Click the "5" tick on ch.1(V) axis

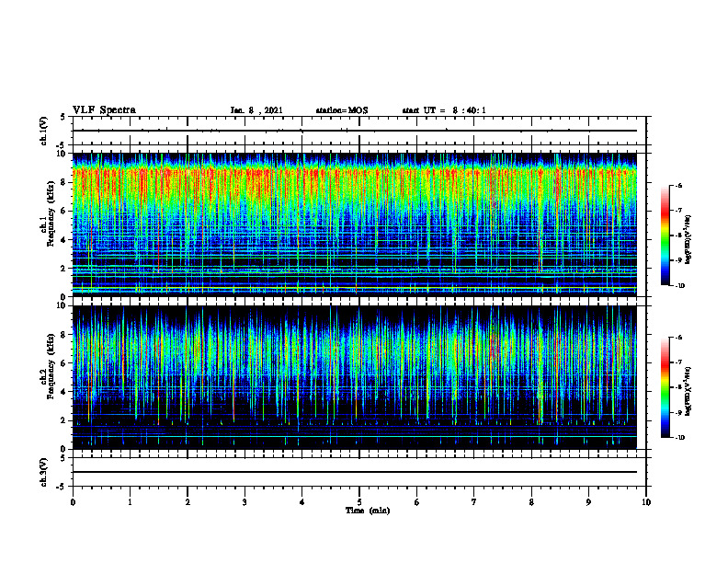pos(64,117)
